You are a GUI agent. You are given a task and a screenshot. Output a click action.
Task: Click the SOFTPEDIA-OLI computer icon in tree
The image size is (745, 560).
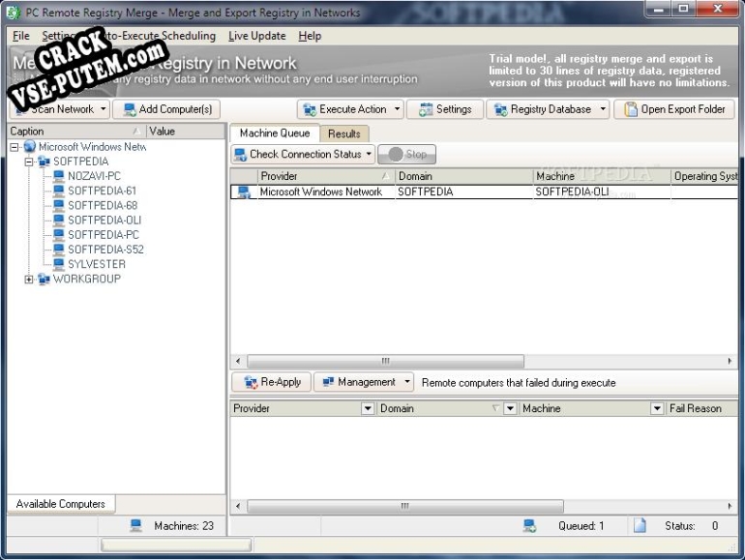(59, 221)
